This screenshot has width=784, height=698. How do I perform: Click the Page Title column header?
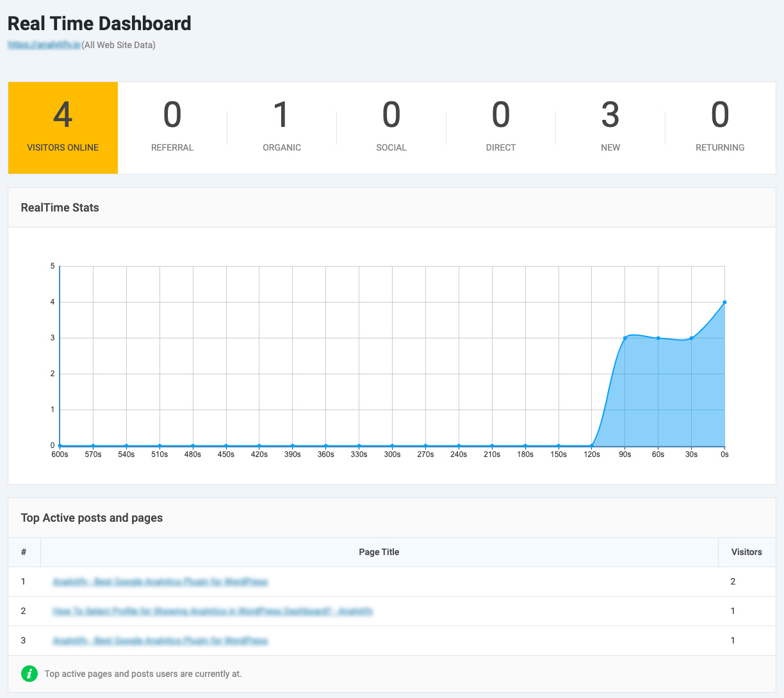point(379,552)
